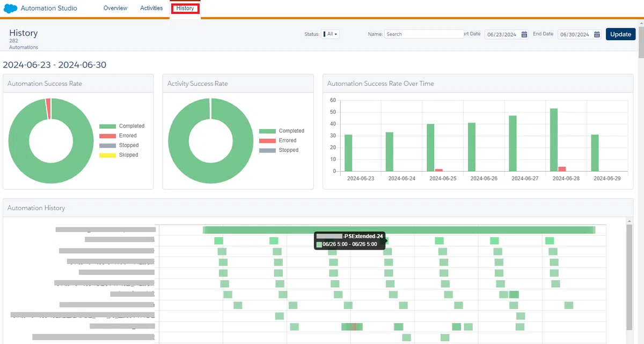Open the Status All dropdown
The image size is (644, 344).
[x=331, y=34]
